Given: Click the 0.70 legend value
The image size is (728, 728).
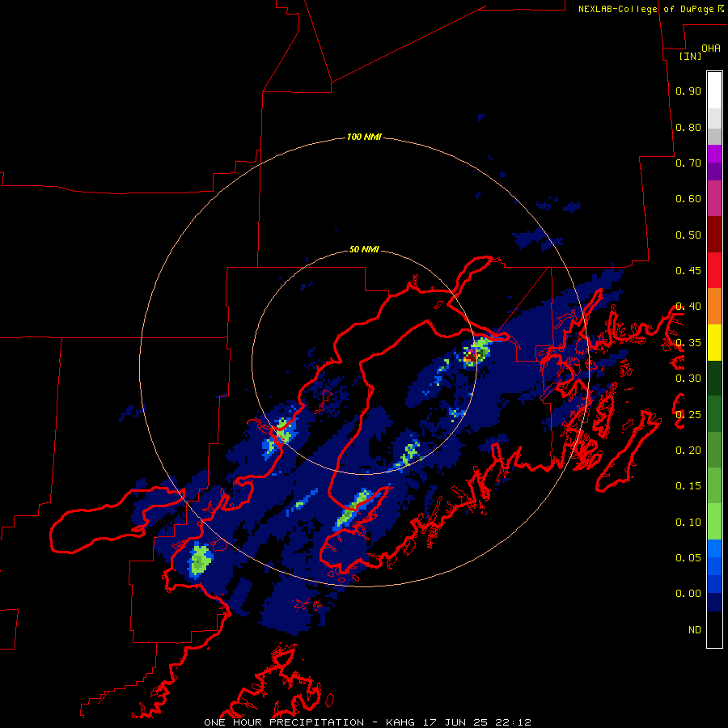Looking at the screenshot, I should (x=688, y=163).
